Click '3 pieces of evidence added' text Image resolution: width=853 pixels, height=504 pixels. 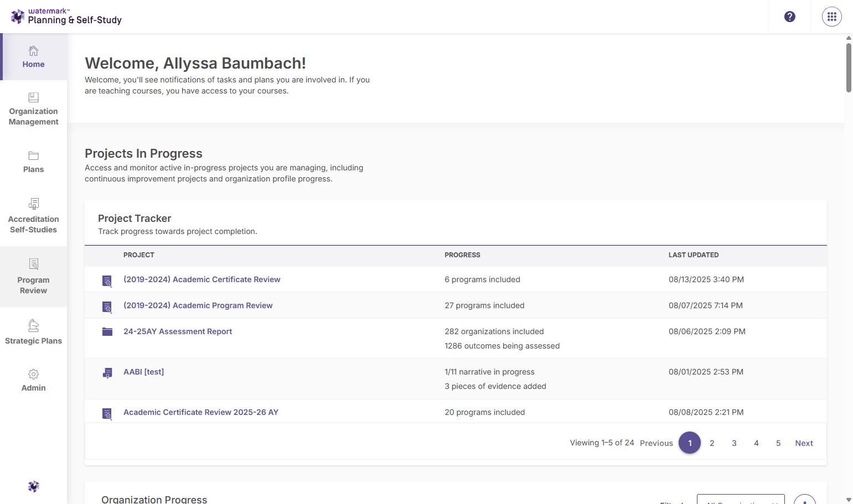495,386
